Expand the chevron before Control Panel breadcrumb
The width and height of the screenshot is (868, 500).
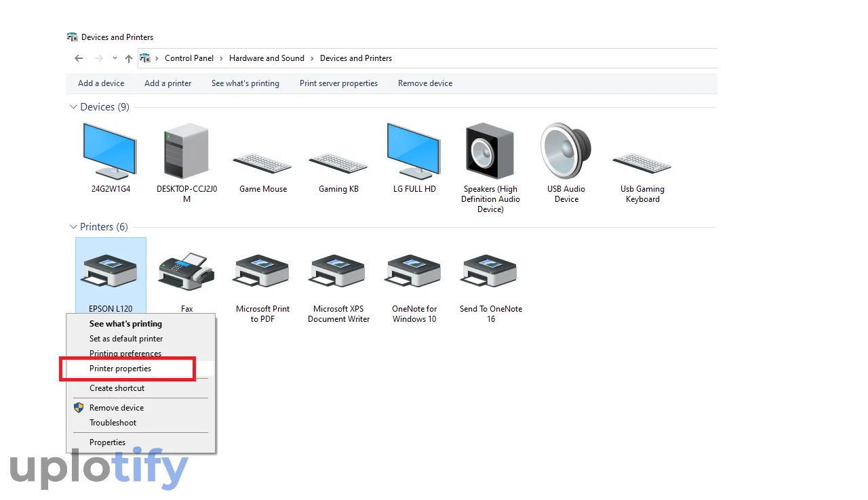[157, 58]
